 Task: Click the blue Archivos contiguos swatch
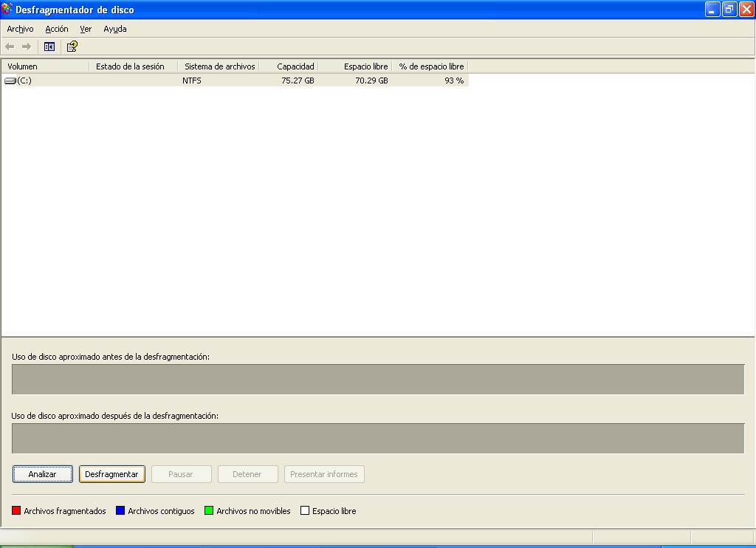(x=120, y=510)
